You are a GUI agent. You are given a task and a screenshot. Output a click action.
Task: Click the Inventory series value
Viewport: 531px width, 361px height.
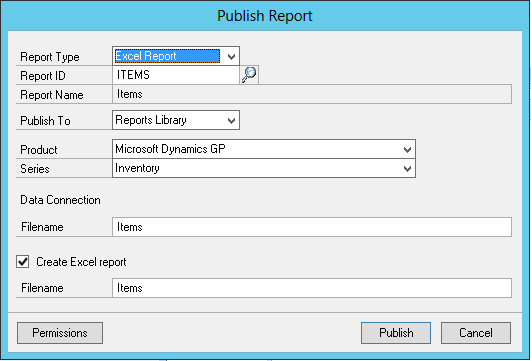[137, 168]
